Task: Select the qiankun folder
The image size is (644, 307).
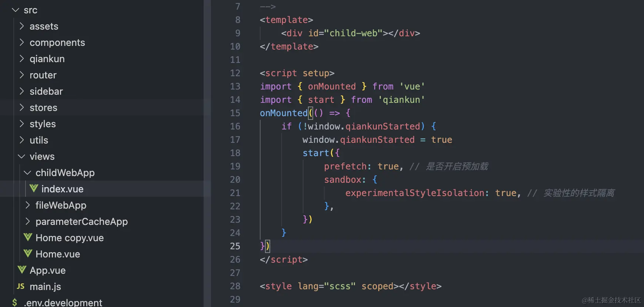Action: point(47,59)
